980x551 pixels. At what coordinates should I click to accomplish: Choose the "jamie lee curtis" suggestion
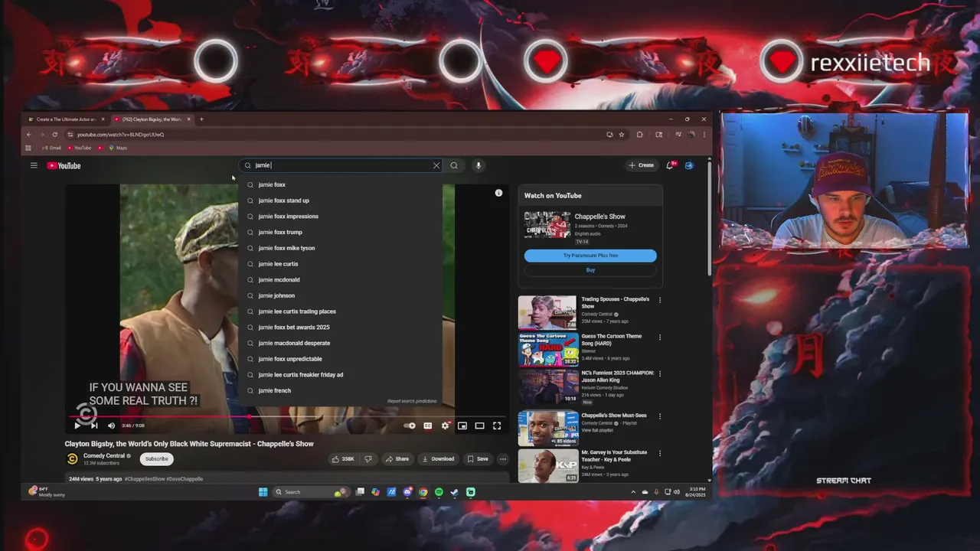tap(341, 264)
